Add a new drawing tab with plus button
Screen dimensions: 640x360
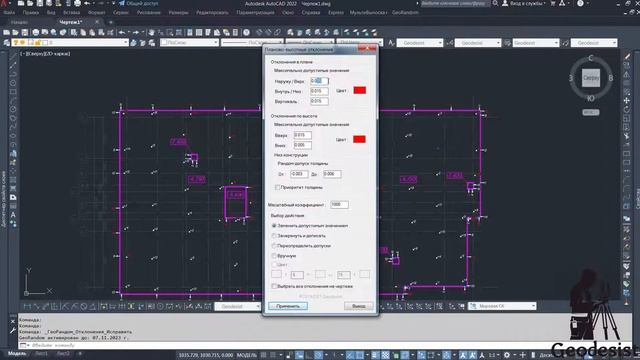pos(111,22)
